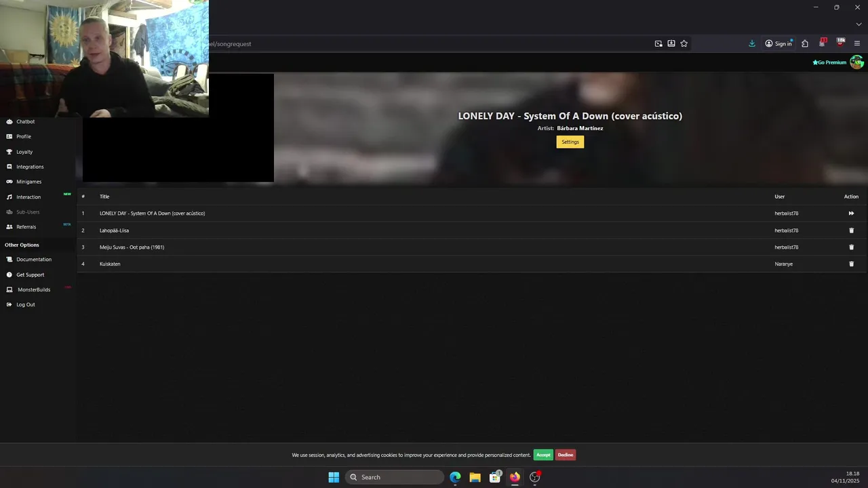Click user Naranye in the queue

coord(784,264)
